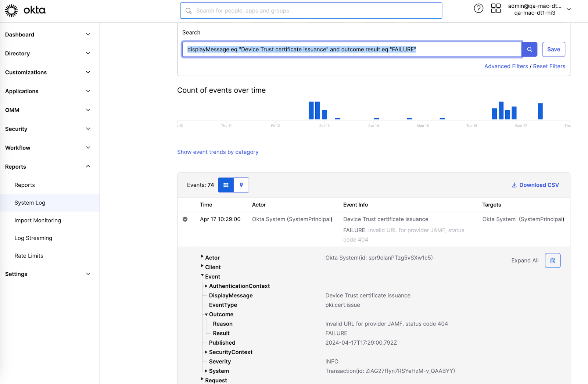The image size is (588, 384).
Task: Open Log Streaming
Action: pos(33,238)
